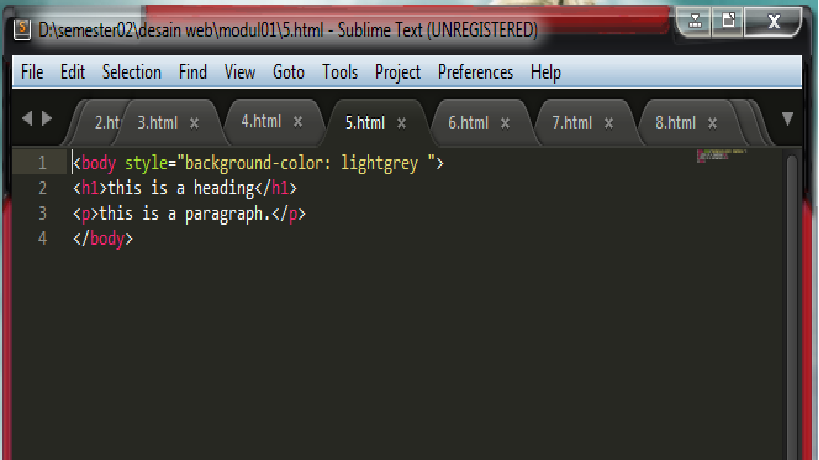Screen dimensions: 819x460
Task: Click the 'this is a heading' text
Action: 181,188
